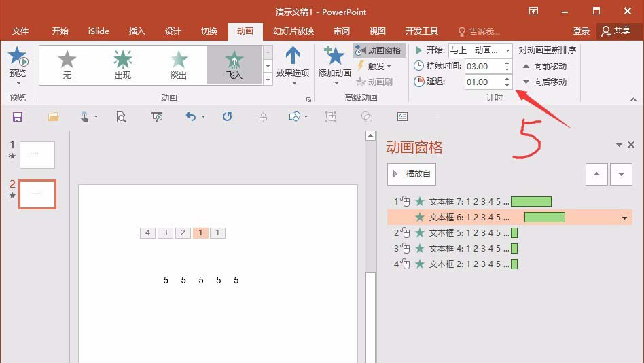This screenshot has width=644, height=363.
Task: Select the Fade animation effect
Action: pos(179,65)
